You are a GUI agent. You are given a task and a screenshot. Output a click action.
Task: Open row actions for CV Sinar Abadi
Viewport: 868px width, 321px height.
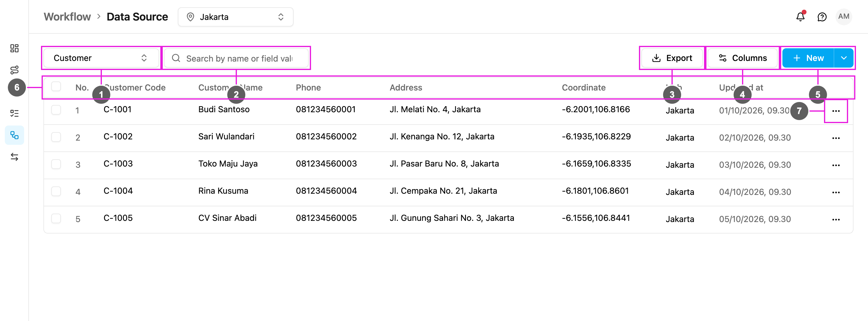pyautogui.click(x=836, y=220)
